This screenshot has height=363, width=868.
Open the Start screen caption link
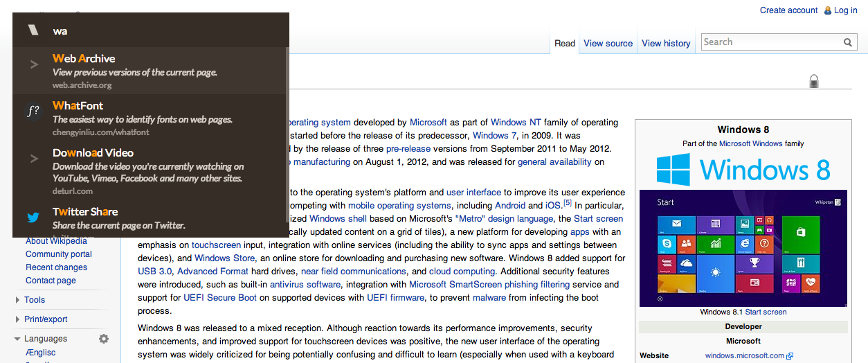tap(766, 312)
